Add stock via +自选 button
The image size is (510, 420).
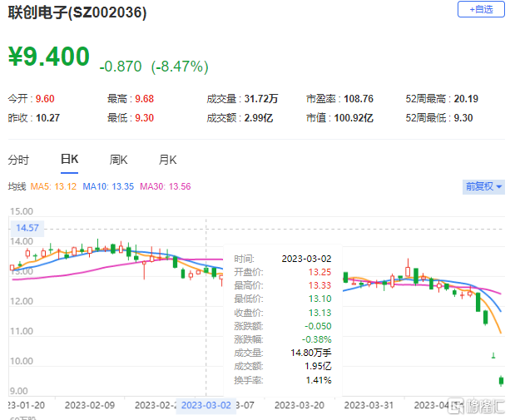(x=481, y=9)
